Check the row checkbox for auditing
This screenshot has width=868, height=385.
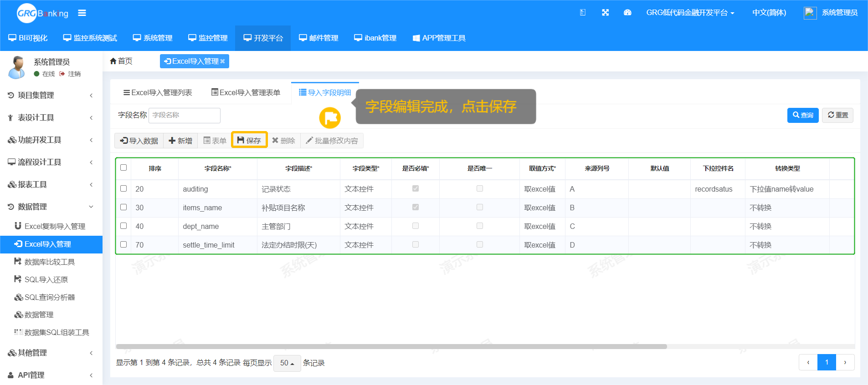(x=123, y=188)
